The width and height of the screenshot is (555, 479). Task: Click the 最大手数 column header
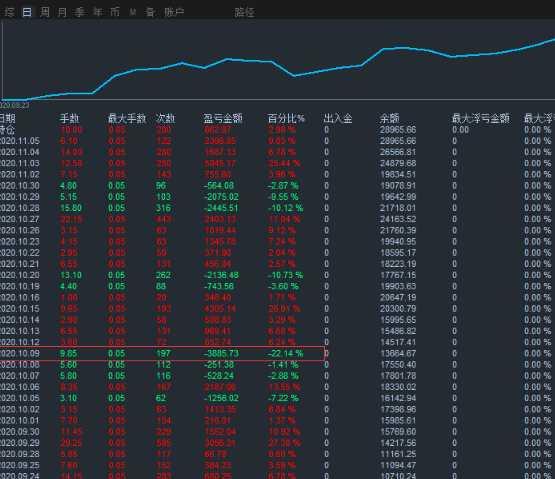[x=127, y=118]
